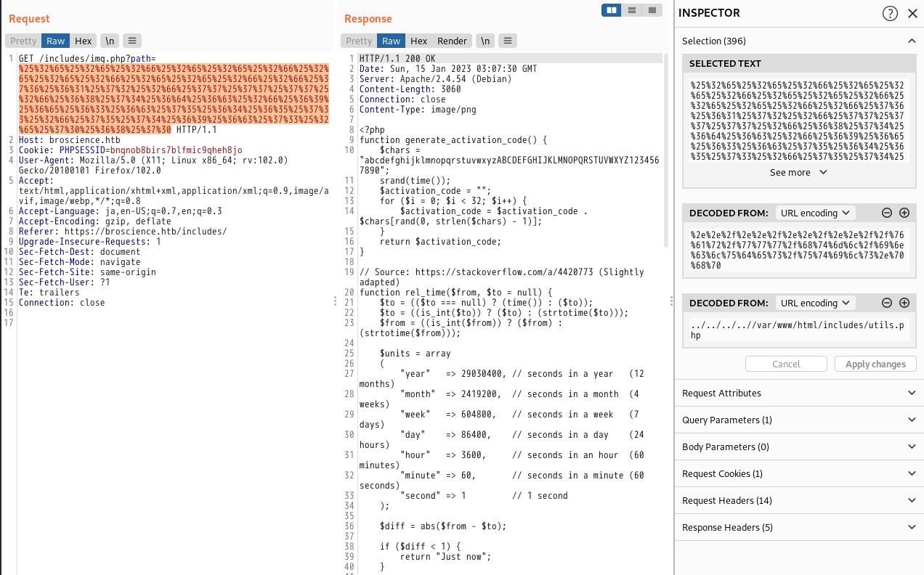This screenshot has width=924, height=575.
Task: Select Pretty tab in Response pane
Action: (359, 41)
